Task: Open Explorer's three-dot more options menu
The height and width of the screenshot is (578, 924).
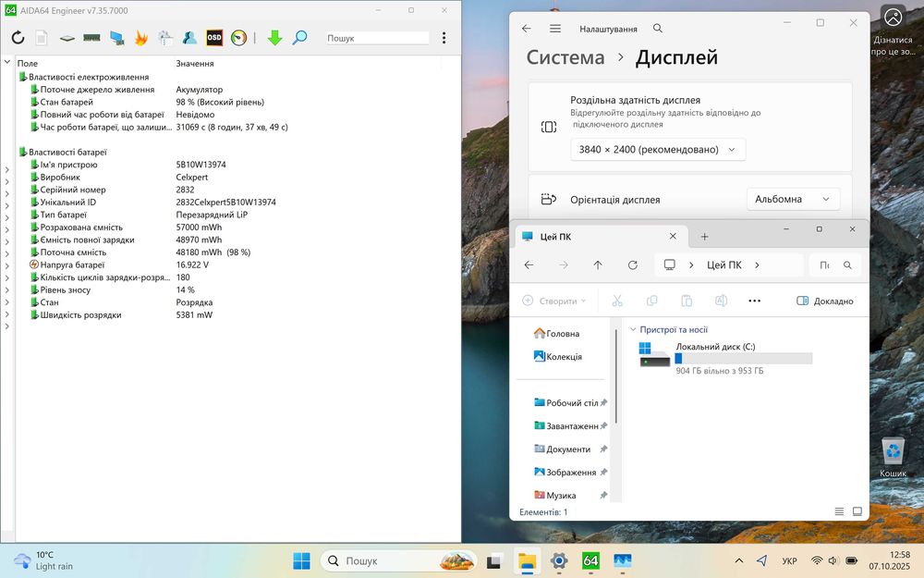Action: (x=754, y=301)
